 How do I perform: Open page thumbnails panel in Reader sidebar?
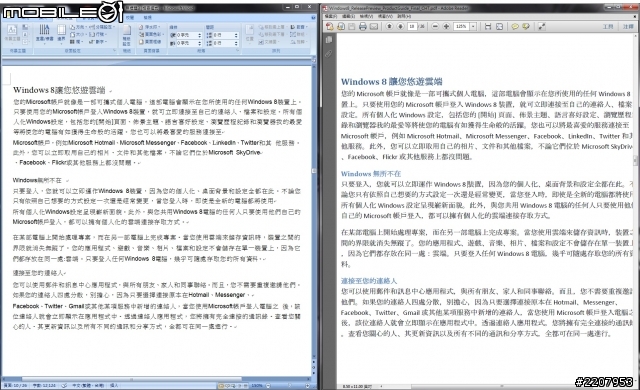329,40
